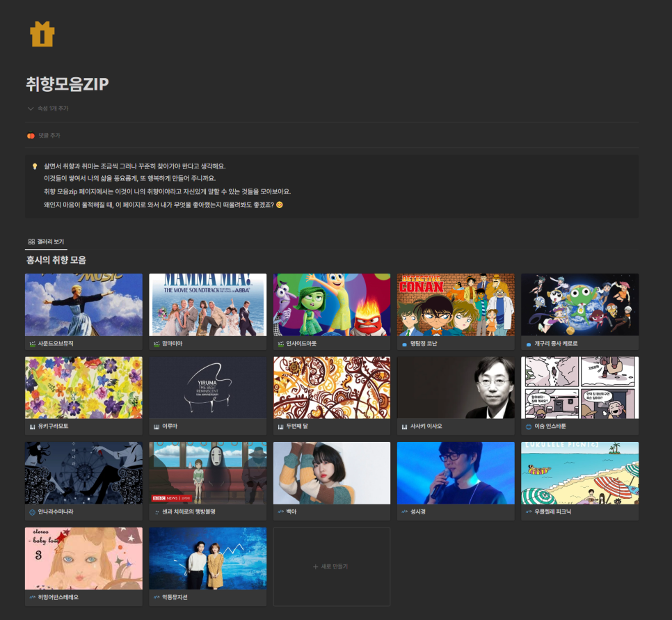Open the orange paisley pattern thumbnail

click(332, 388)
